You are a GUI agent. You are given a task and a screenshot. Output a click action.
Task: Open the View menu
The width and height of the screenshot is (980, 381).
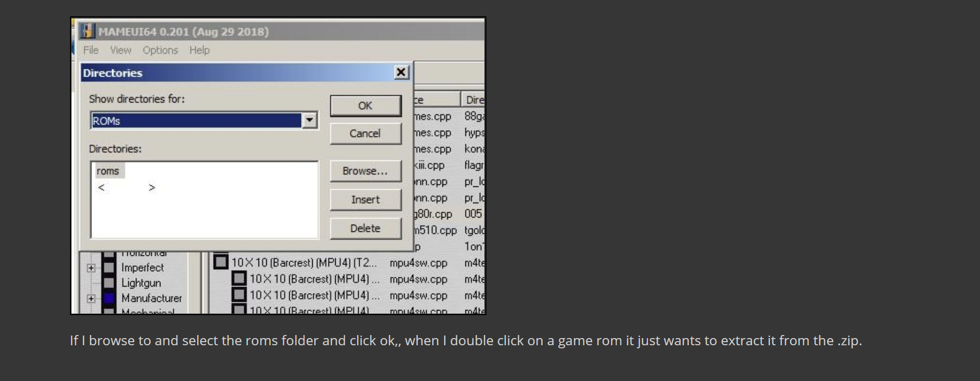click(x=121, y=50)
